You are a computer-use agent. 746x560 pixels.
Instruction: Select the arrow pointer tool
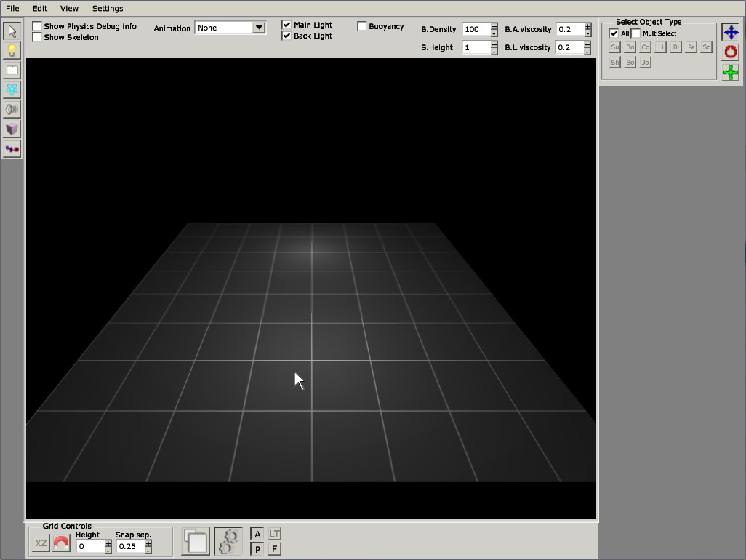coord(12,31)
